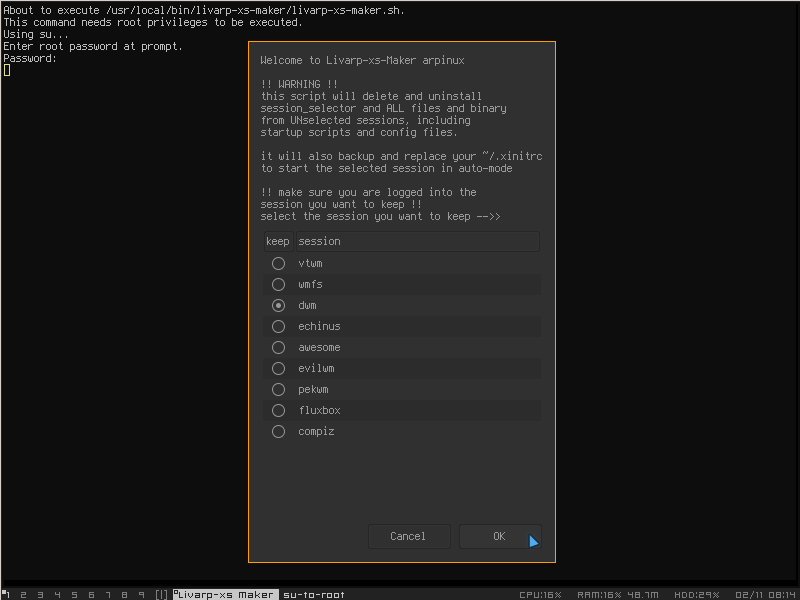
Task: Click the '!! WARNING !!' text
Action: tap(299, 84)
